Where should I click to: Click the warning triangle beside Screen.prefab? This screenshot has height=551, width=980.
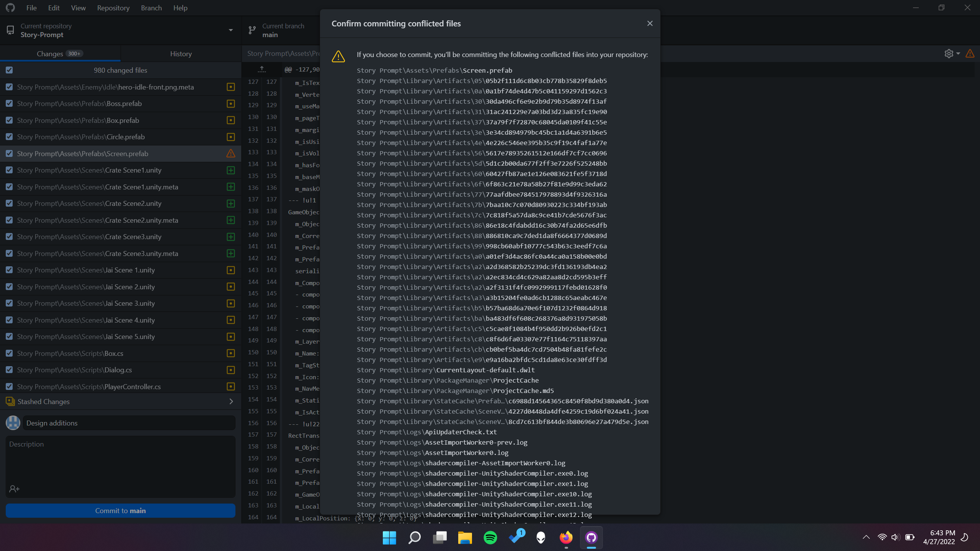(x=230, y=153)
